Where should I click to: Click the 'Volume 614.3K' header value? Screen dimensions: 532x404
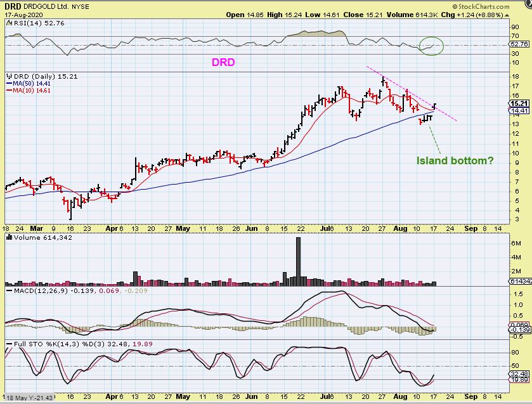pyautogui.click(x=413, y=15)
